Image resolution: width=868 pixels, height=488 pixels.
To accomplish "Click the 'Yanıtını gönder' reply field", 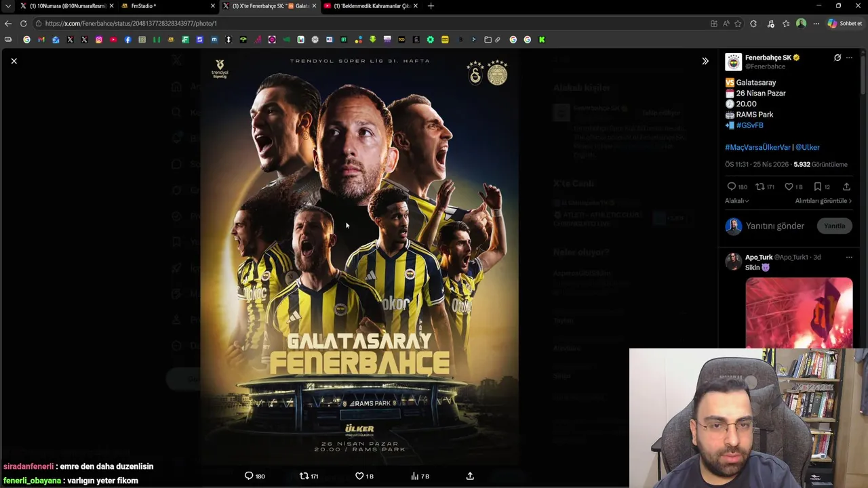I will point(775,226).
